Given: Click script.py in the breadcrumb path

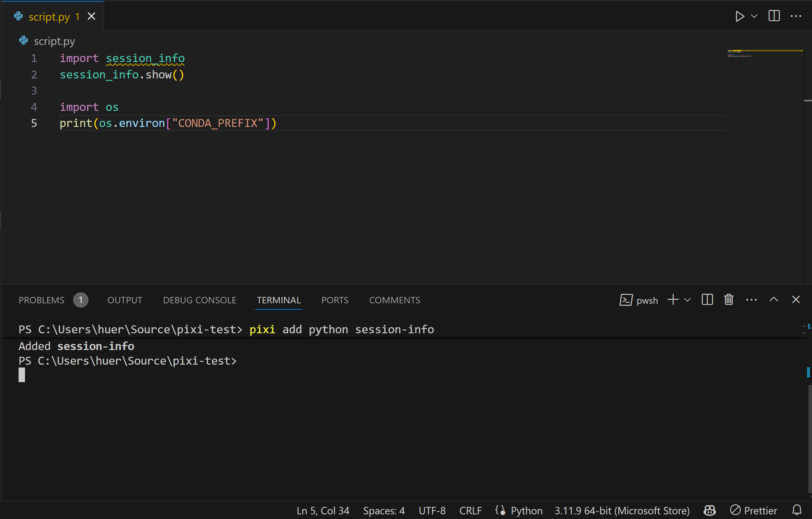Looking at the screenshot, I should (54, 41).
